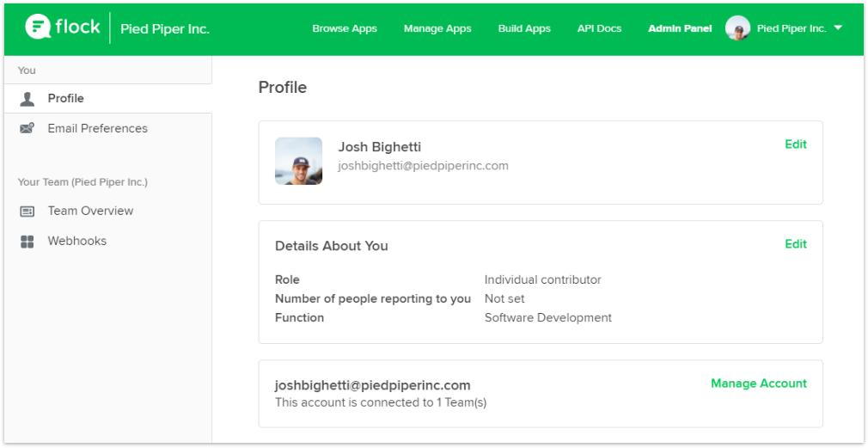Click the Manage Account link
868x448 pixels.
(758, 384)
